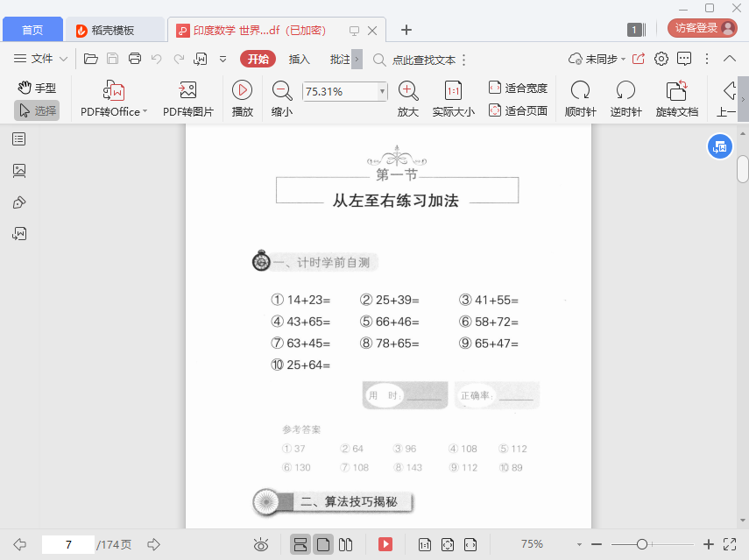This screenshot has height=560, width=749.
Task: Click the 75.31% zoom input field
Action: 340,91
